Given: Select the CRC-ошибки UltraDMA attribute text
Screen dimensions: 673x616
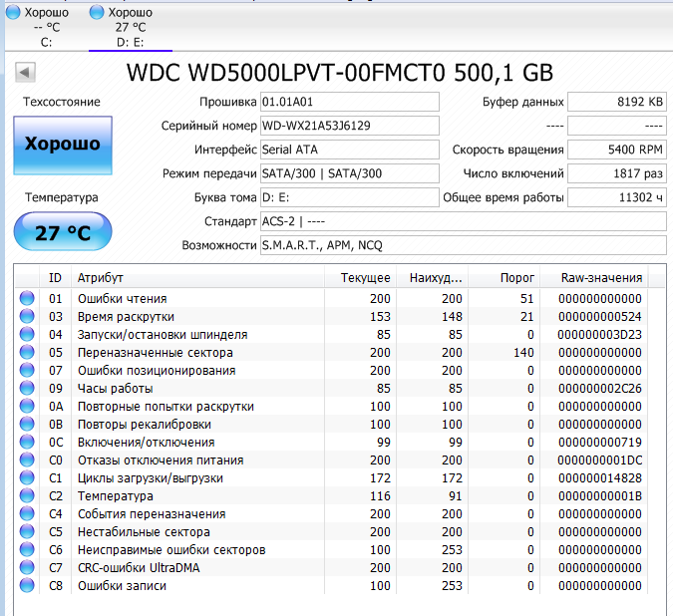Looking at the screenshot, I should [x=139, y=568].
